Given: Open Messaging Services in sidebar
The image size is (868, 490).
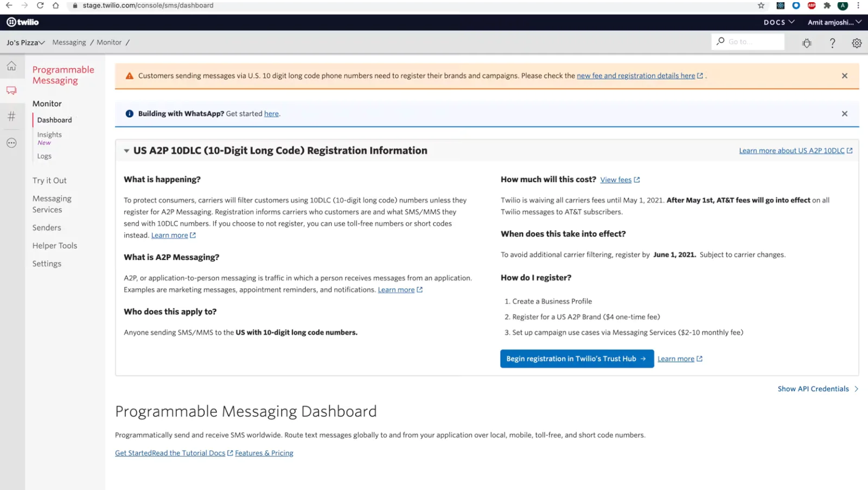Looking at the screenshot, I should 52,204.
